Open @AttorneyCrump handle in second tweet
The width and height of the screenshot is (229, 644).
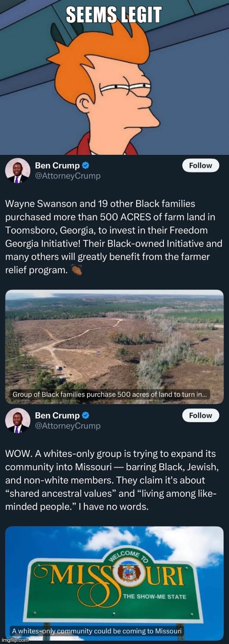[68, 426]
